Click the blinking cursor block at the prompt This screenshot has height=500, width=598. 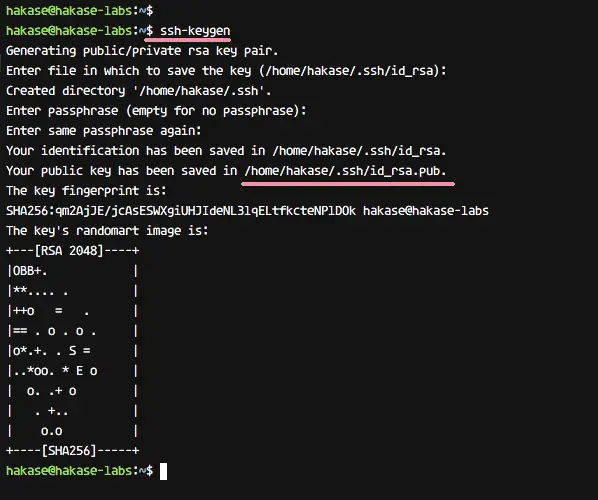pos(163,471)
